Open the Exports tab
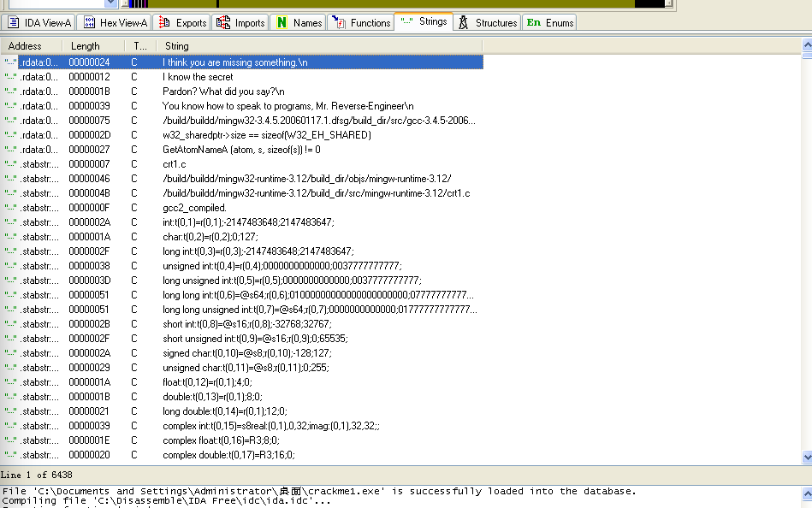The width and height of the screenshot is (812, 508). point(182,23)
